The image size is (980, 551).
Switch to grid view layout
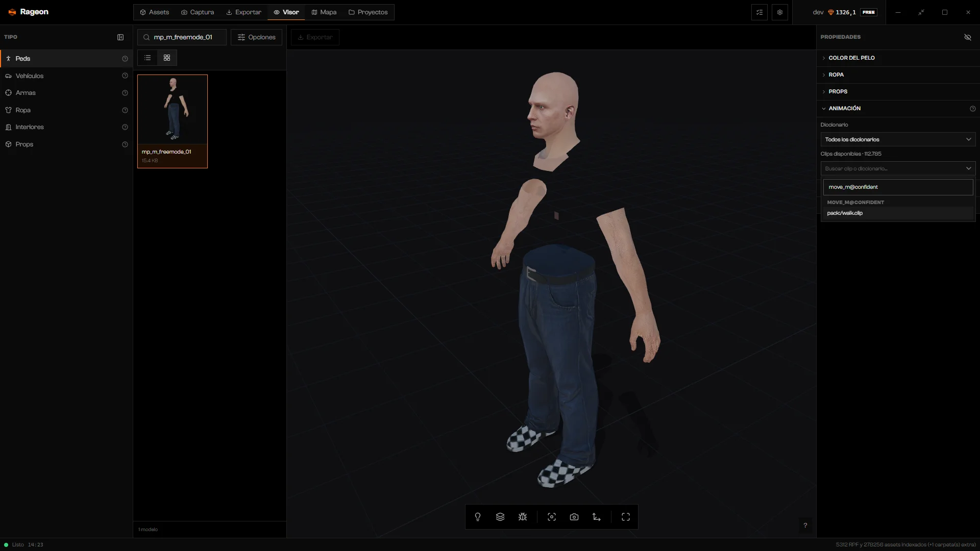167,58
